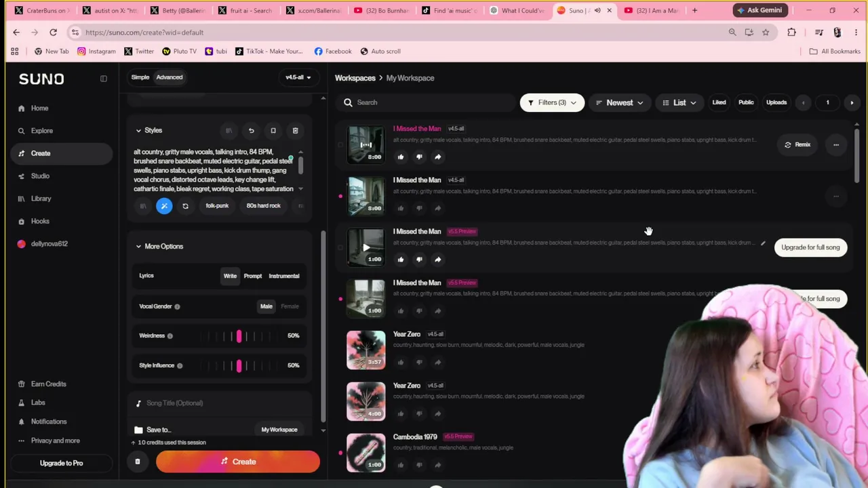The height and width of the screenshot is (488, 868).
Task: Toggle Public filter chip
Action: coord(746,102)
